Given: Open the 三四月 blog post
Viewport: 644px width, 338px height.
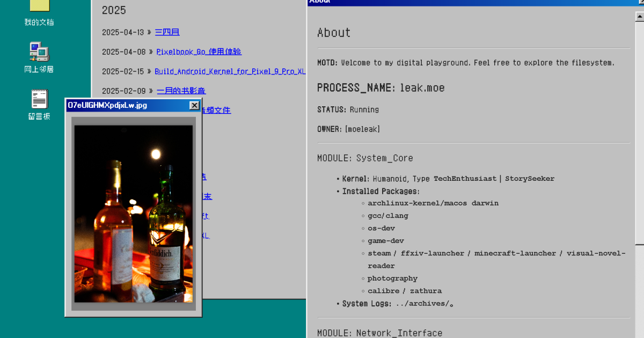Looking at the screenshot, I should click(x=167, y=32).
